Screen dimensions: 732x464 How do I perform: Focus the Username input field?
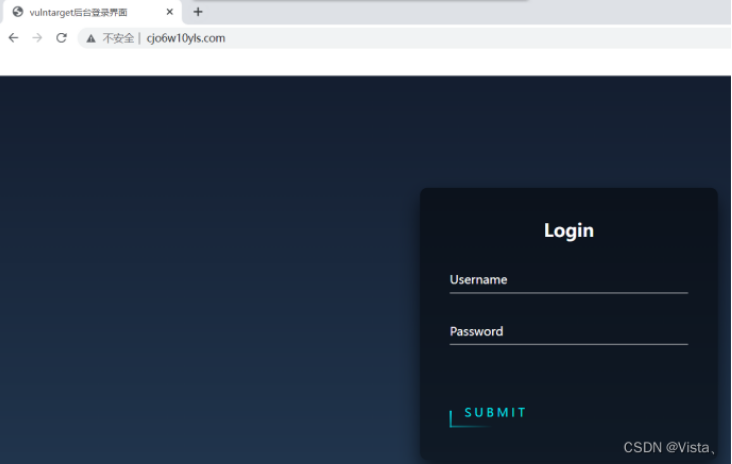click(x=569, y=280)
